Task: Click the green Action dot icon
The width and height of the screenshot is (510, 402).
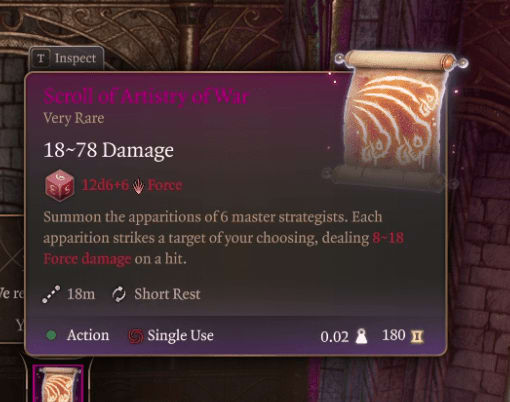Action: click(51, 335)
